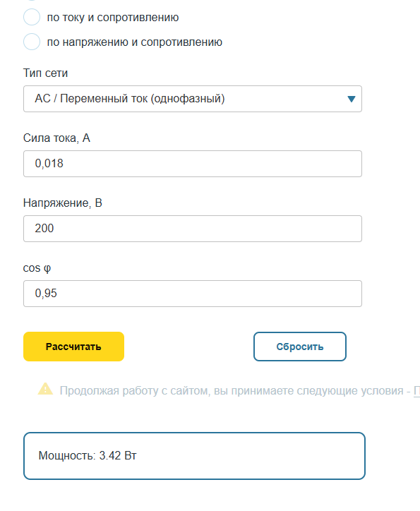
Task: Click the 'Сила тока, А' field label
Action: point(56,138)
